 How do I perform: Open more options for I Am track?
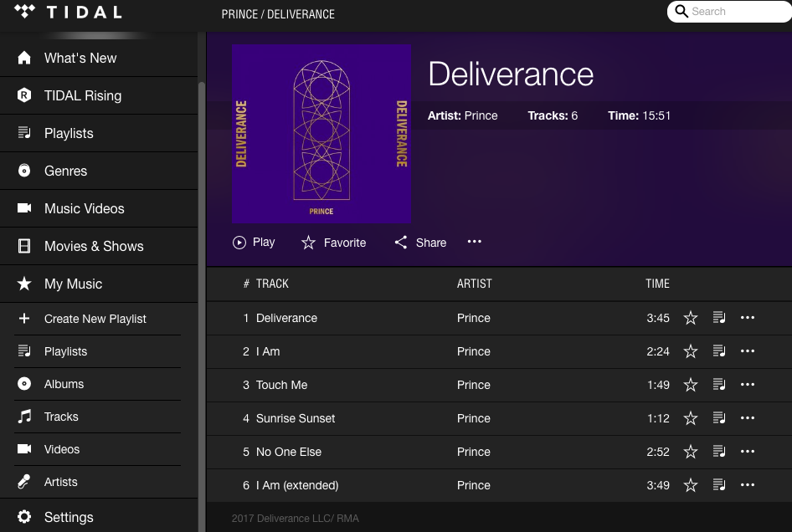pyautogui.click(x=748, y=351)
